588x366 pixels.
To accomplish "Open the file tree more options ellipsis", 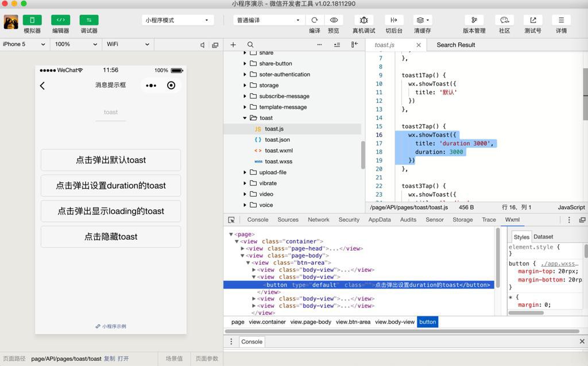I will 319,45.
